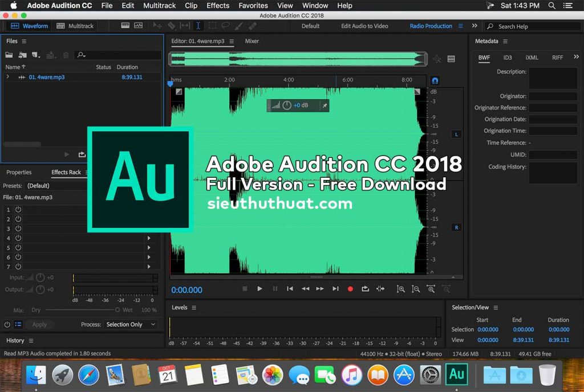
Task: Click the trash icon in Files panel
Action: 66,55
